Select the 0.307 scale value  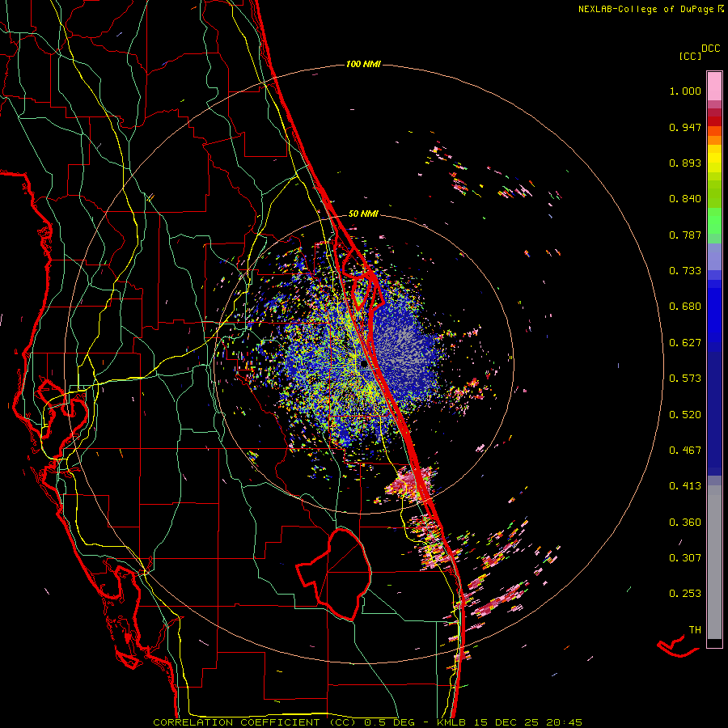pyautogui.click(x=685, y=558)
